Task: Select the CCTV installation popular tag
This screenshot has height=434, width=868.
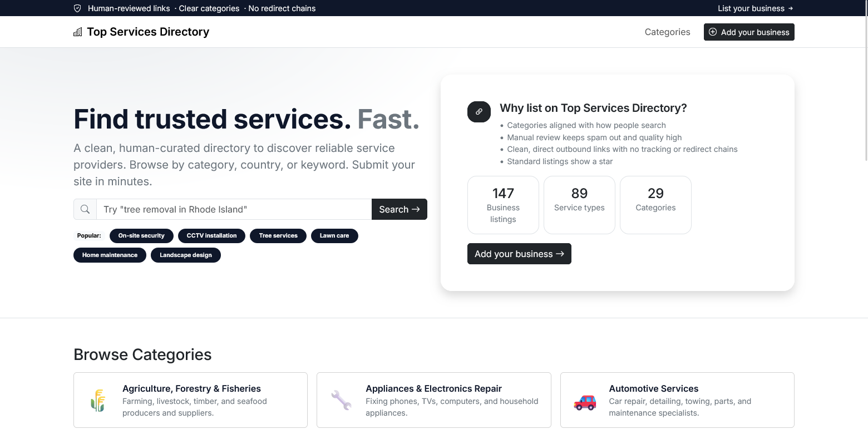Action: [211, 235]
